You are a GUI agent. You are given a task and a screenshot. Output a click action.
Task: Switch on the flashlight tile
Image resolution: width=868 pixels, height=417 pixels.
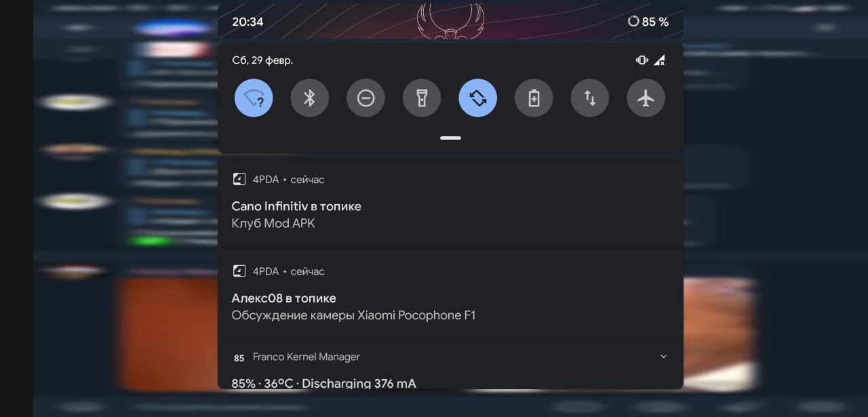[422, 98]
